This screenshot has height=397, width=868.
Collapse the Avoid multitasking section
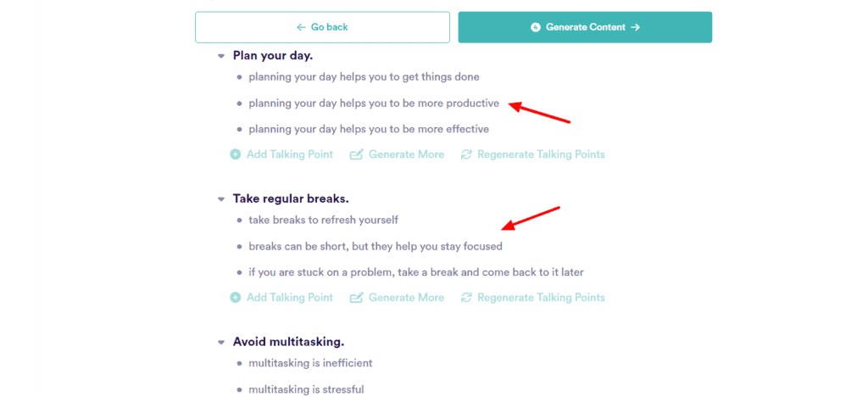tap(221, 343)
